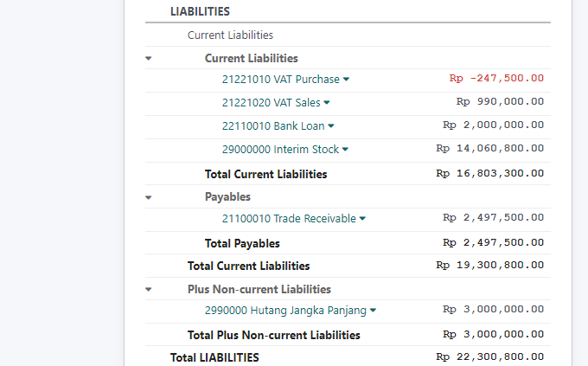Open dropdown caret beside Bank Loan
The image size is (588, 366).
pos(331,126)
